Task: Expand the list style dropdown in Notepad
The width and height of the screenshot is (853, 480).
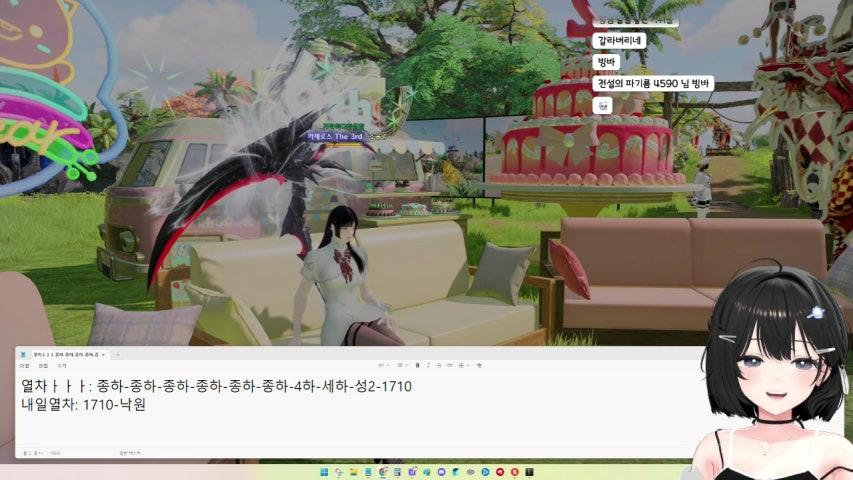Action: pyautogui.click(x=401, y=365)
